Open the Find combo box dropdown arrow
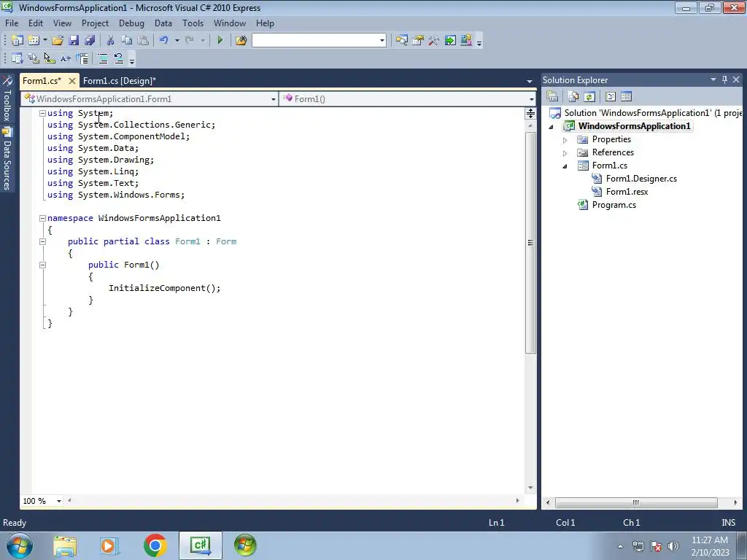This screenshot has width=747, height=560. [382, 41]
